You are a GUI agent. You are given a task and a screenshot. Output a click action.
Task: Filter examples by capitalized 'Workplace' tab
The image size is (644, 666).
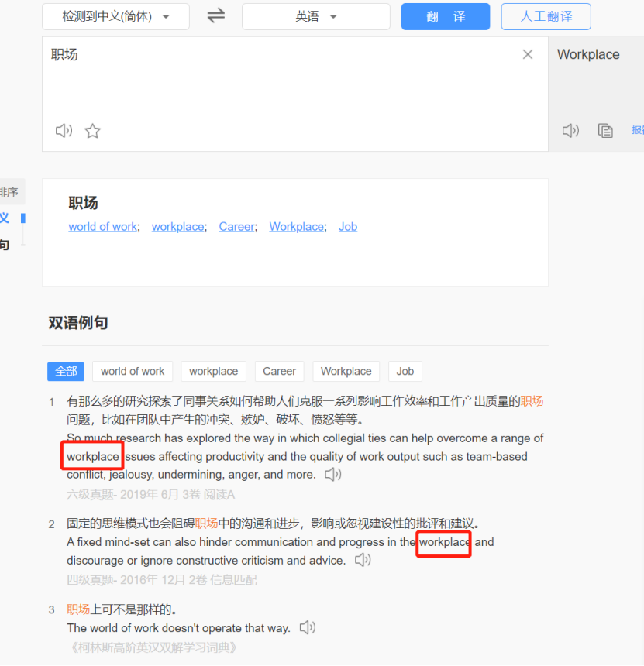coord(346,371)
